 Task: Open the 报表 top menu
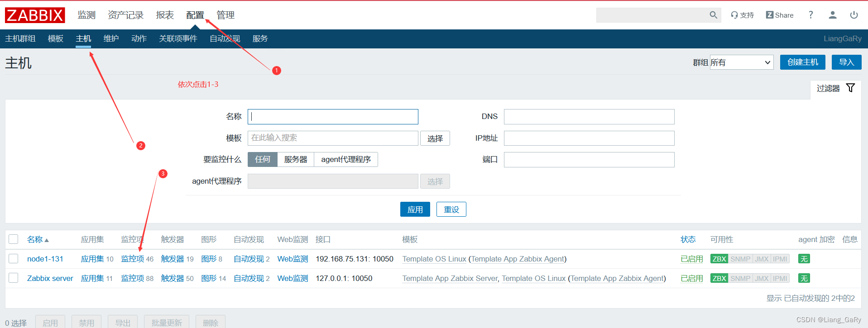165,15
